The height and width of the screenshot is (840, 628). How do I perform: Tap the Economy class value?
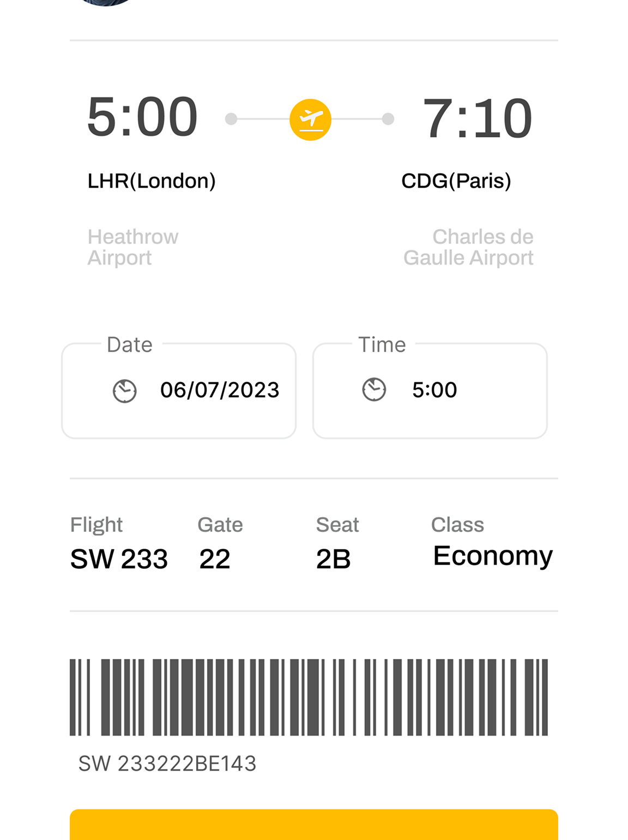pos(493,556)
